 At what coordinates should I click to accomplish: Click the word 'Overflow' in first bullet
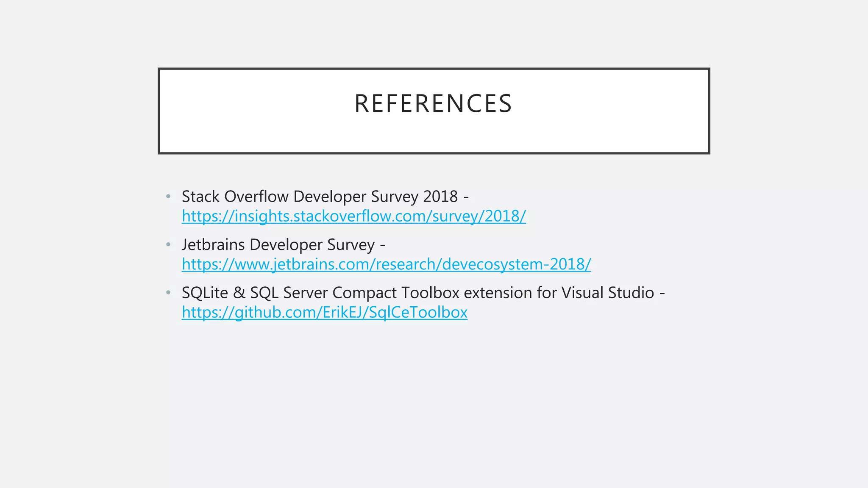tap(256, 197)
